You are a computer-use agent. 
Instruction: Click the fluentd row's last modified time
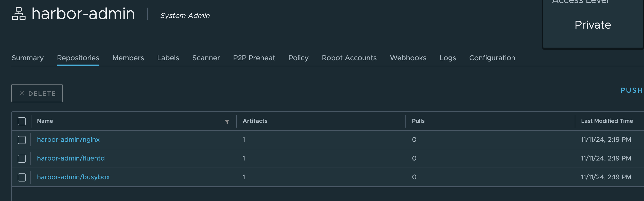(606, 158)
